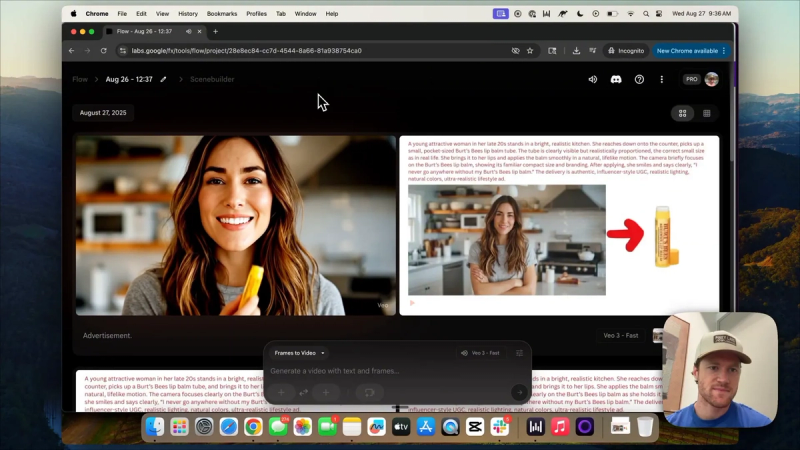Image resolution: width=800 pixels, height=450 pixels.
Task: Open the Wi-Fi menu bar icon
Action: [x=631, y=14]
